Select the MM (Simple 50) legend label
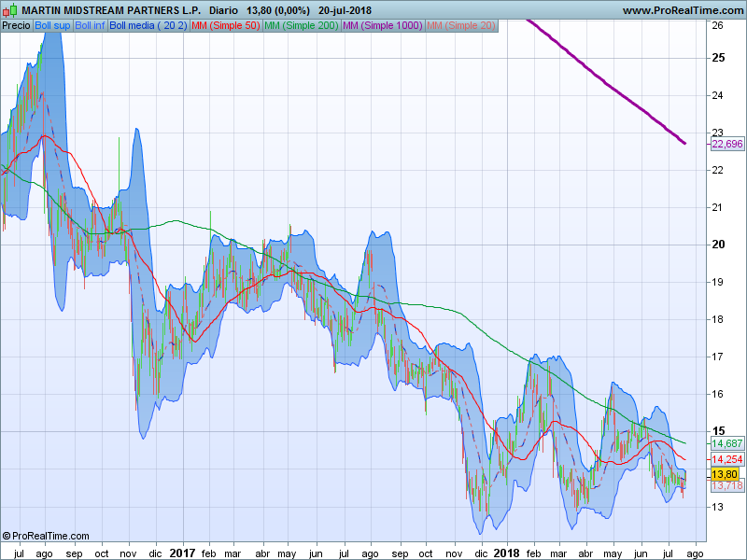Screen dimensions: 747x560 pyautogui.click(x=226, y=26)
